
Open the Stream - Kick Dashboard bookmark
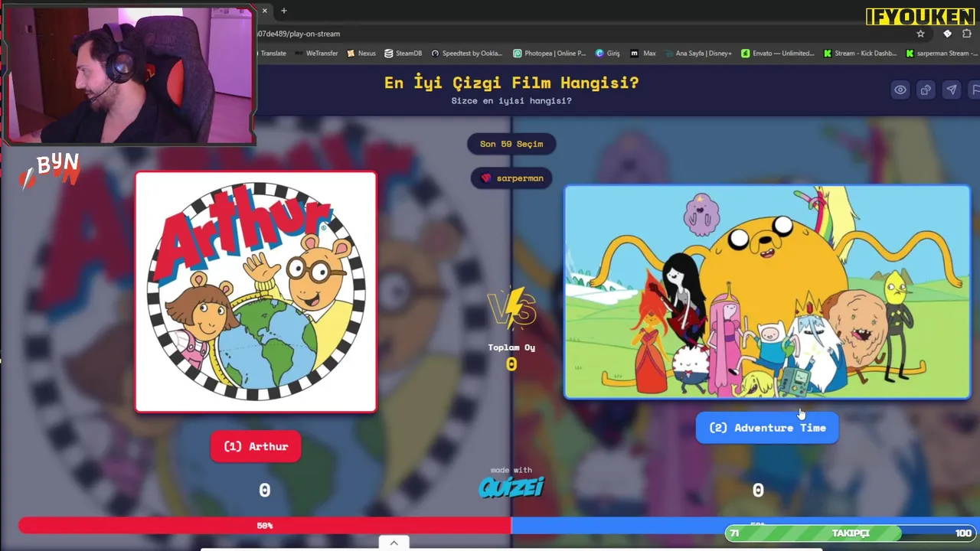coord(860,54)
